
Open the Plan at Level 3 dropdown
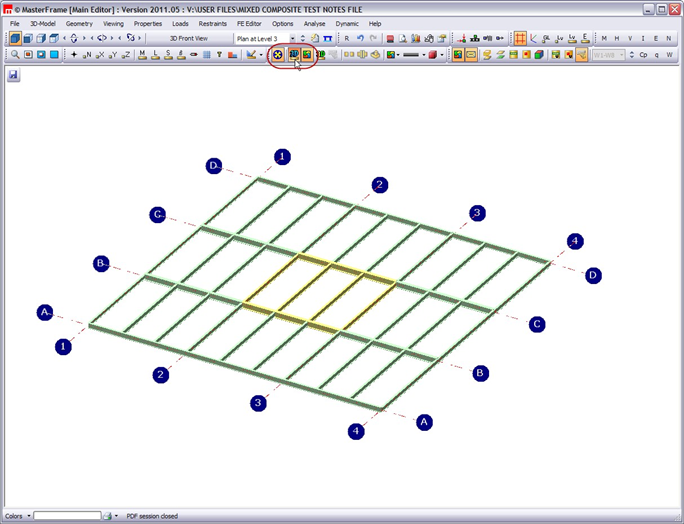pos(291,38)
